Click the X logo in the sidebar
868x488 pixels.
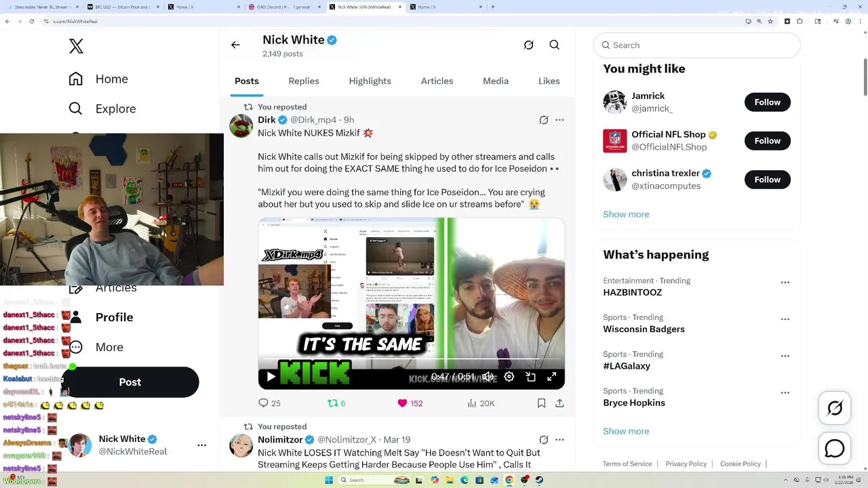76,46
